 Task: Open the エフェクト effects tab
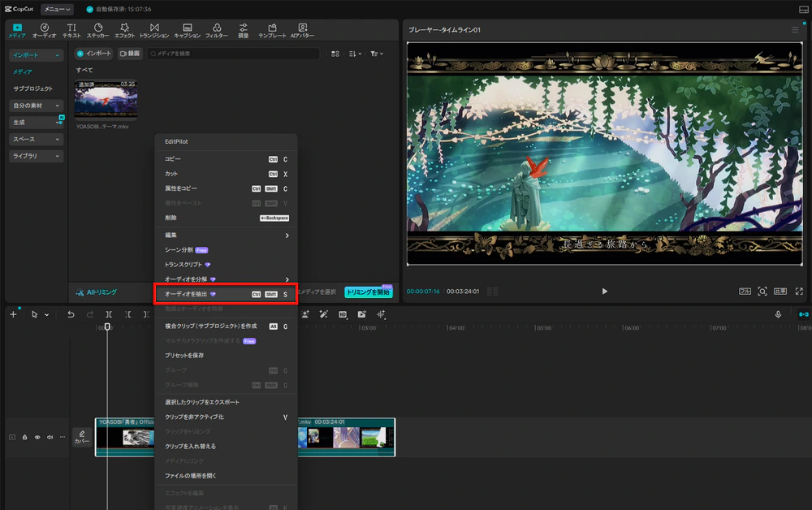coord(124,31)
